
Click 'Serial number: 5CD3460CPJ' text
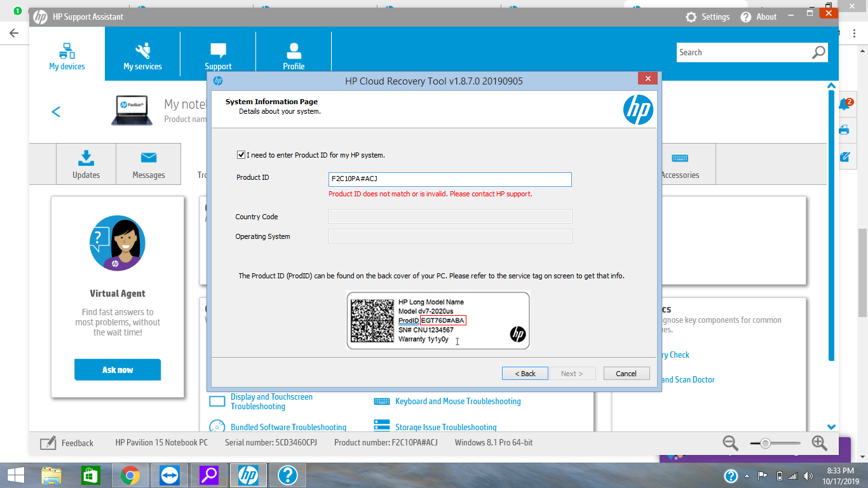pyautogui.click(x=271, y=443)
